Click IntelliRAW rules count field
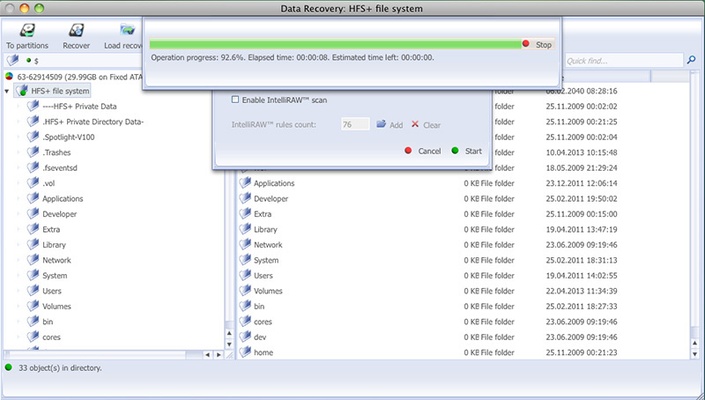The height and width of the screenshot is (400, 705). (355, 124)
